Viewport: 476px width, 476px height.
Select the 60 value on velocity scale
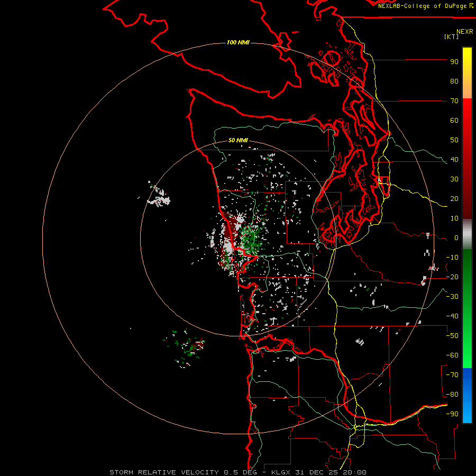pyautogui.click(x=454, y=120)
